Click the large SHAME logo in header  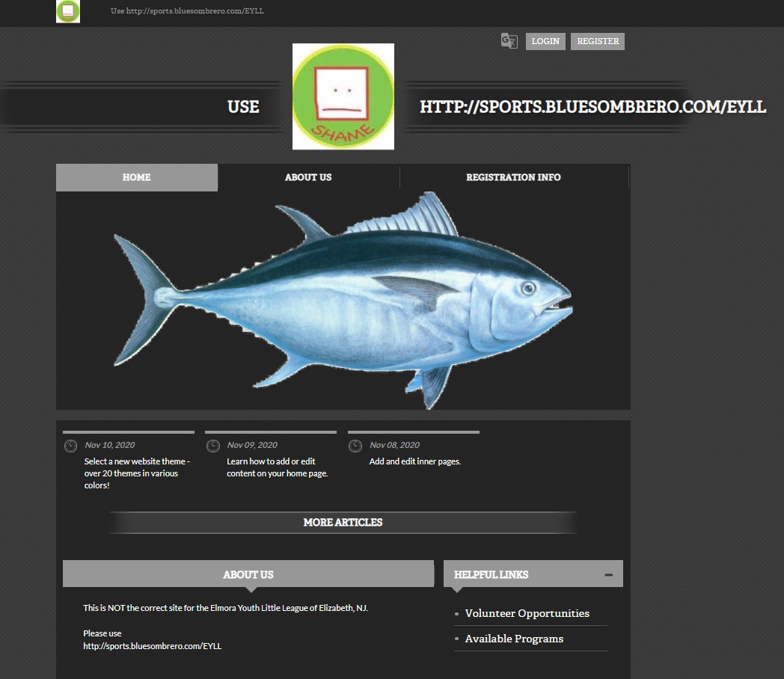pos(343,96)
